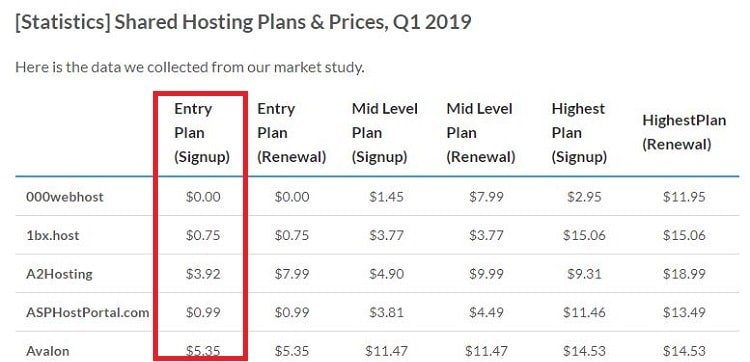Select 000webhost mid level renewal $7.99
The width and height of the screenshot is (750, 362).
486,197
